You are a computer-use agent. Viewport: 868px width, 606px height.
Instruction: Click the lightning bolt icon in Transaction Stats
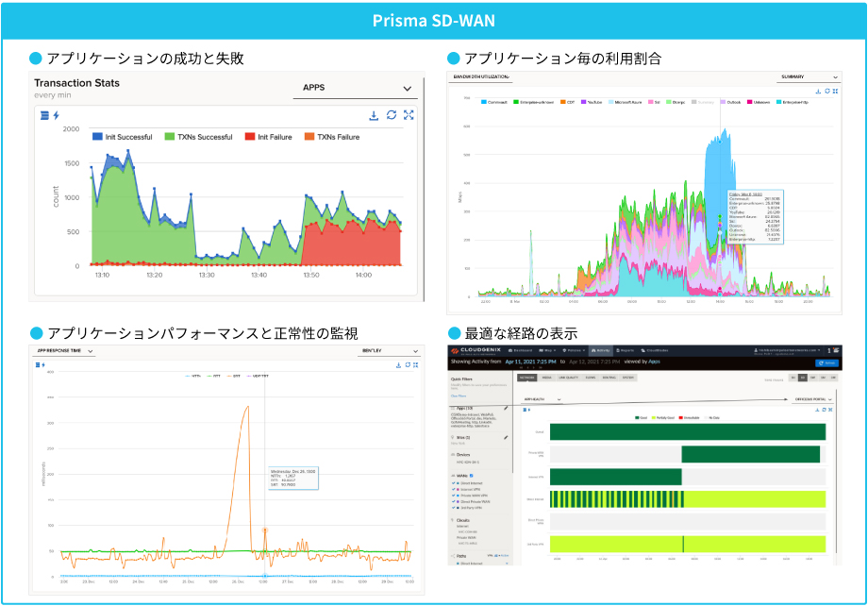click(56, 115)
